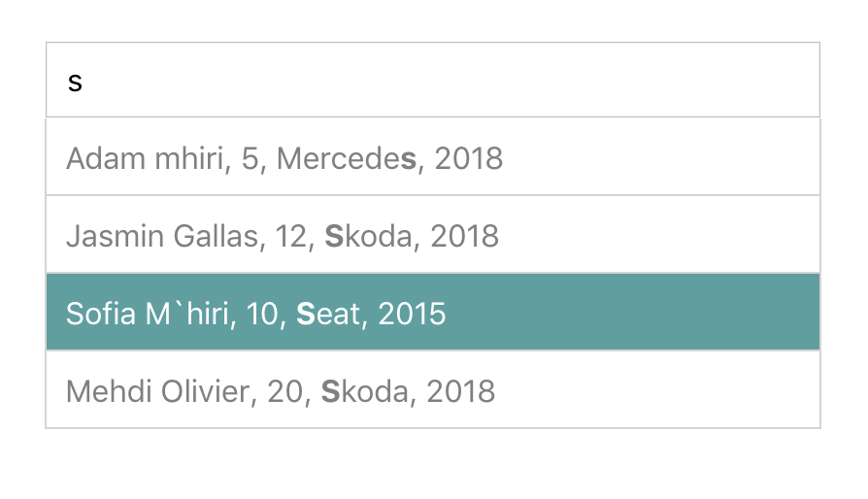Screen dimensions: 868x499
Task: Click the teal active autocomplete option
Action: (x=433, y=312)
